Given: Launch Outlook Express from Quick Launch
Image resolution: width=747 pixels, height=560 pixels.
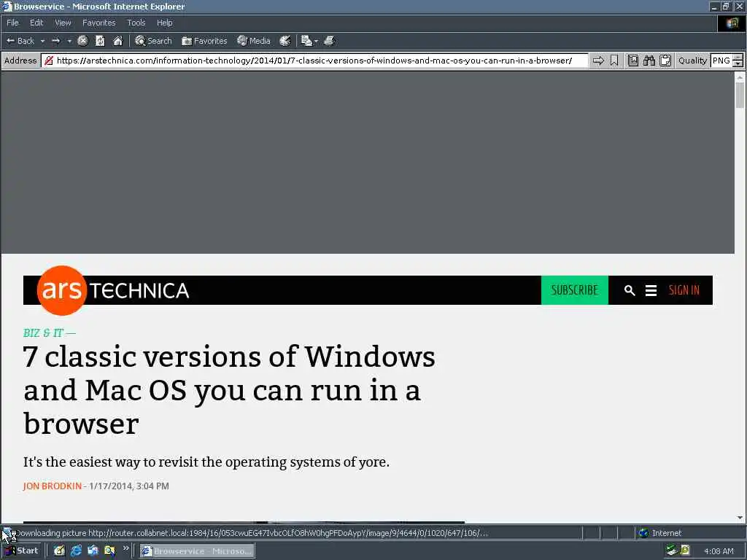Looking at the screenshot, I should point(93,551).
